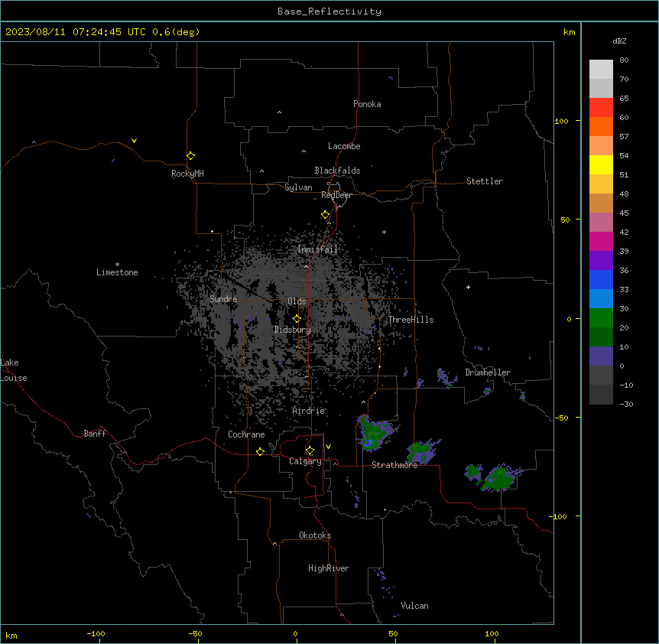Click the Stettler label
The width and height of the screenshot is (659, 644).
[485, 181]
